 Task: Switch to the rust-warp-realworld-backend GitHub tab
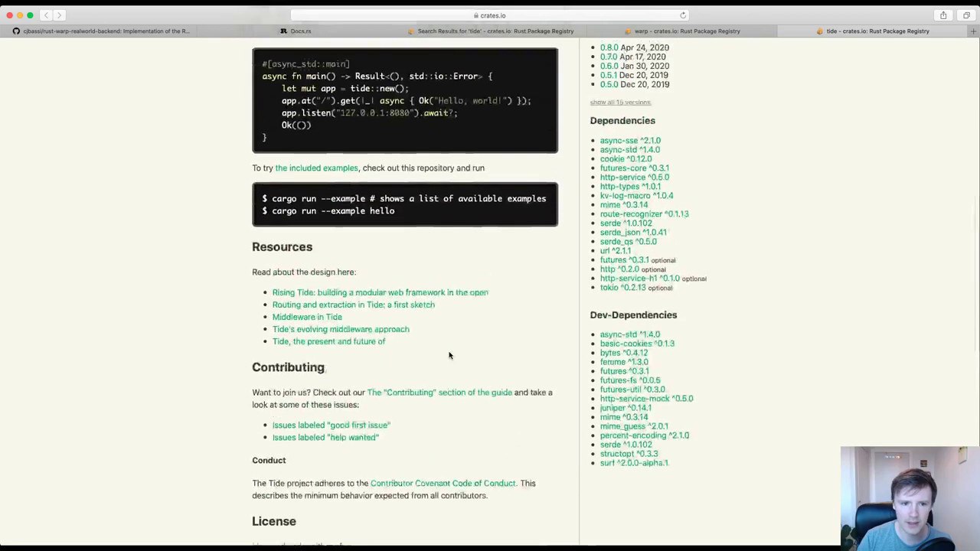coord(101,31)
